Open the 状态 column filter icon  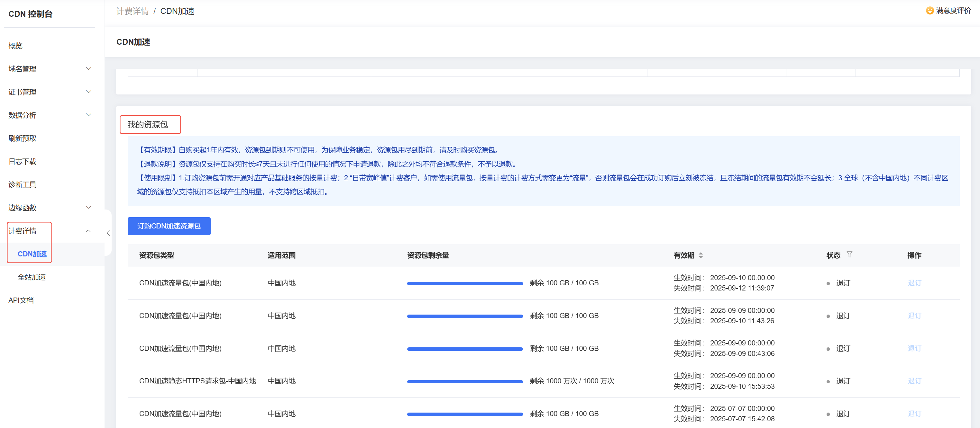849,255
